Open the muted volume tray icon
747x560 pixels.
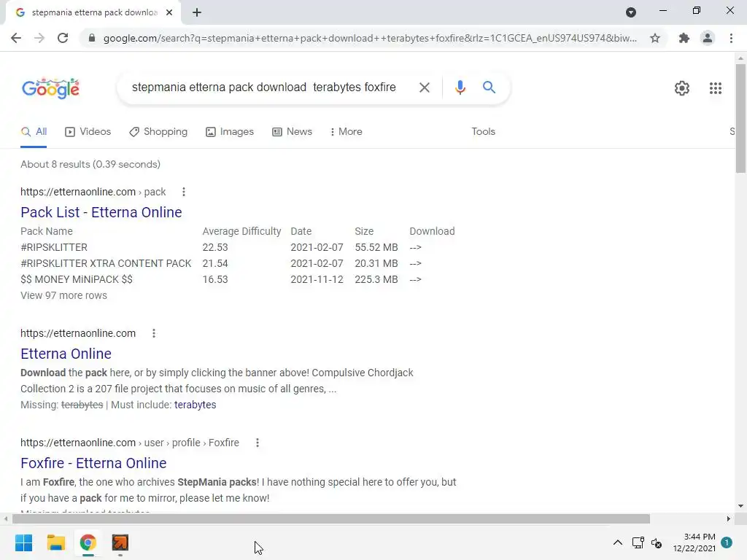tap(657, 542)
